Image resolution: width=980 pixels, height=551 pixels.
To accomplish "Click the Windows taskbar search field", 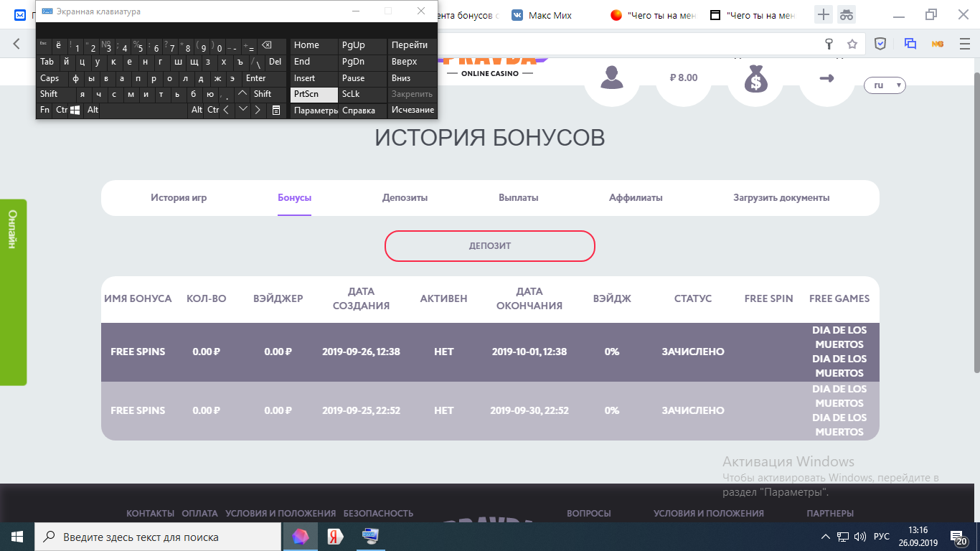I will point(158,537).
